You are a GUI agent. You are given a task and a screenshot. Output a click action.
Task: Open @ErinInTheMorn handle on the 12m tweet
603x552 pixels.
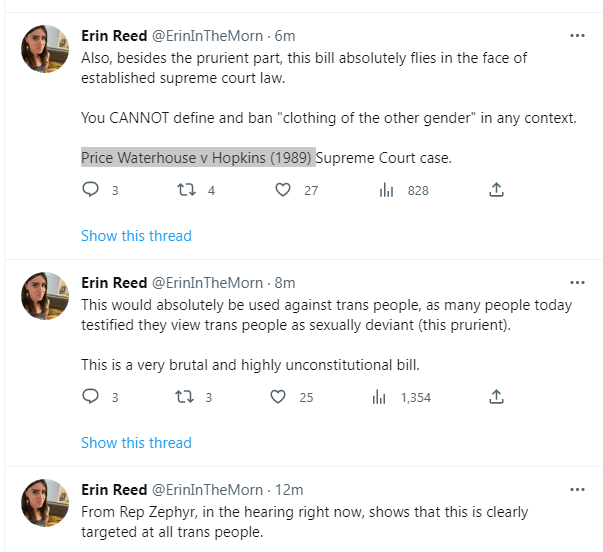tap(207, 490)
